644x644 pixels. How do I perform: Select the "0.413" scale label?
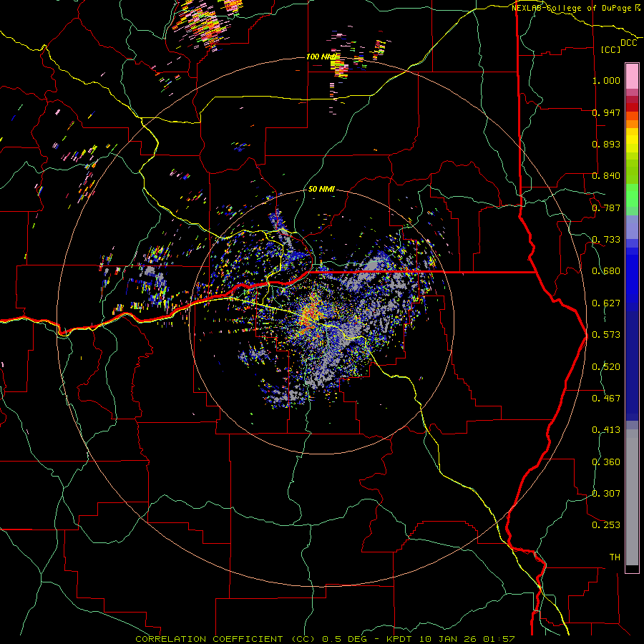[x=606, y=430]
